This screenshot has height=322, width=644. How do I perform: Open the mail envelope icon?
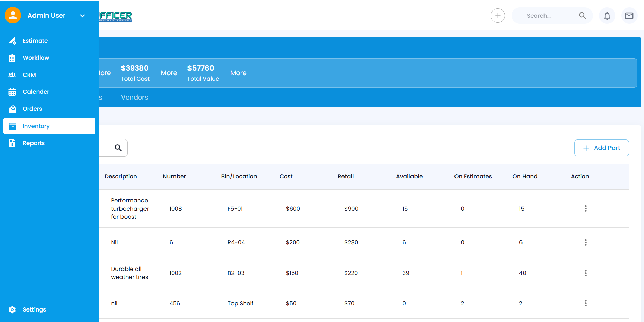[x=629, y=16]
